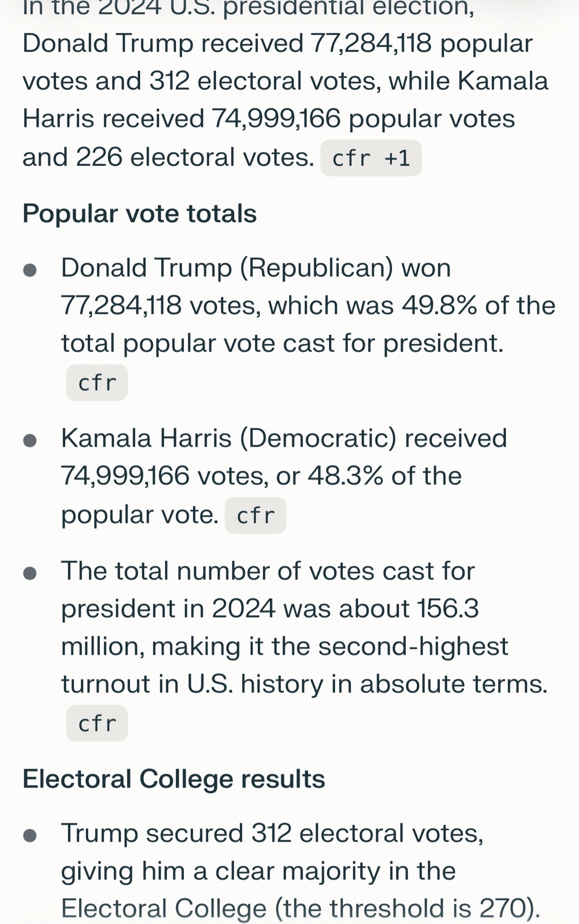Click cfr citation beside Harris "popular vote."

click(x=256, y=516)
